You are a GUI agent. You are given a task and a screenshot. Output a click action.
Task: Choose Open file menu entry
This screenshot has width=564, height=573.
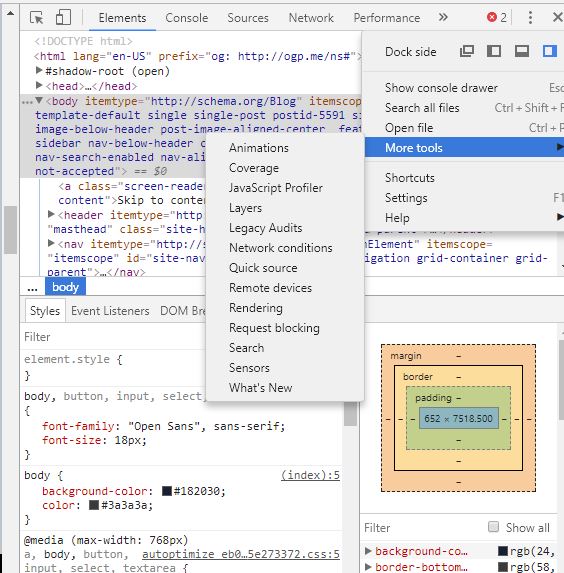464,128
